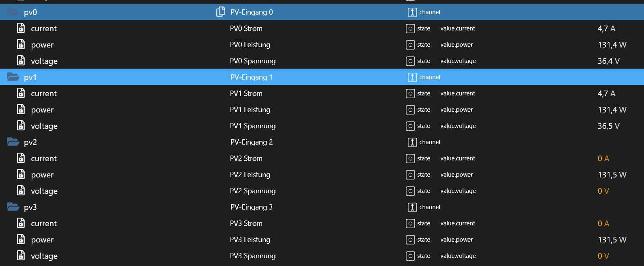Collapse the pv3 folder
The width and height of the screenshot is (644, 266).
click(13, 207)
